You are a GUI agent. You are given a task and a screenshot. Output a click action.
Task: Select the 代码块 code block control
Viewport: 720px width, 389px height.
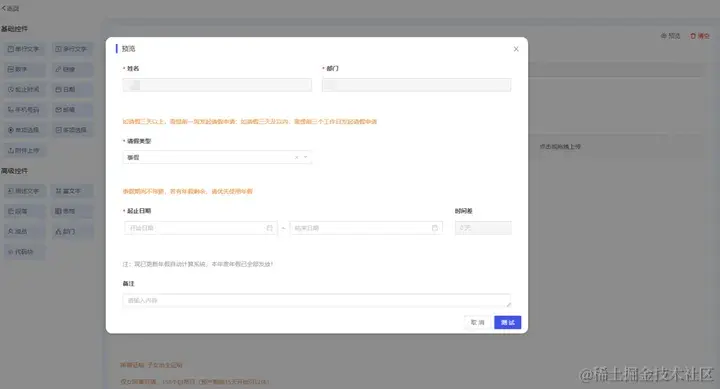(24, 252)
